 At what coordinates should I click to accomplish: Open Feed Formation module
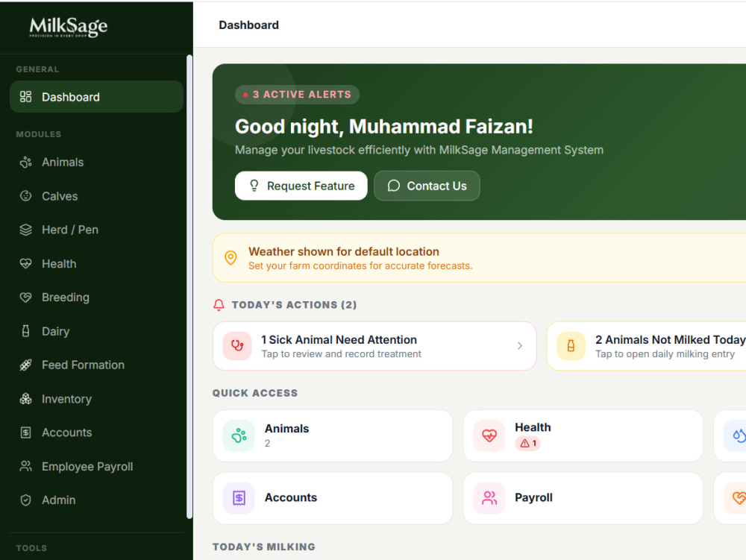[96, 365]
